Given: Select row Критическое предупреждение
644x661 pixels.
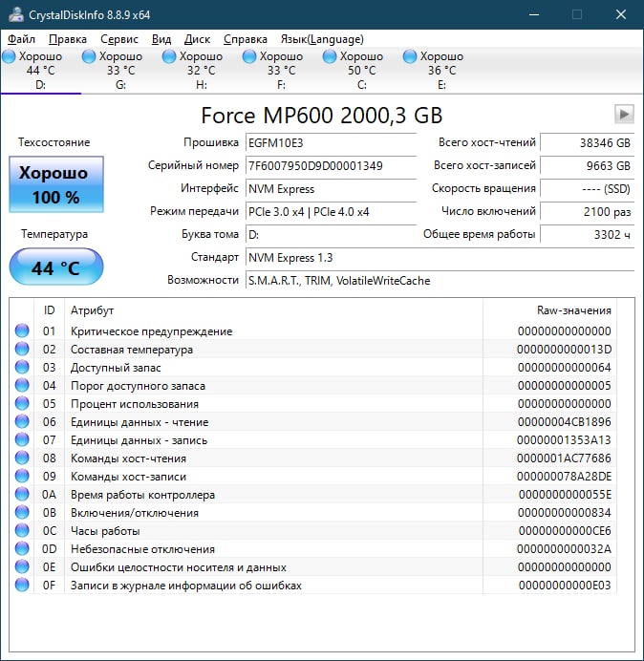Looking at the screenshot, I should pyautogui.click(x=313, y=330).
